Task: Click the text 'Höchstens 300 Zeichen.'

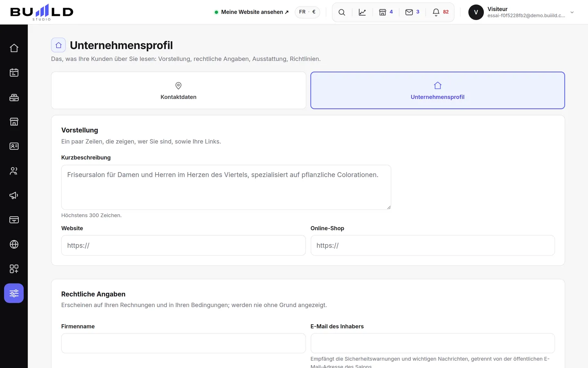Action: (x=91, y=215)
